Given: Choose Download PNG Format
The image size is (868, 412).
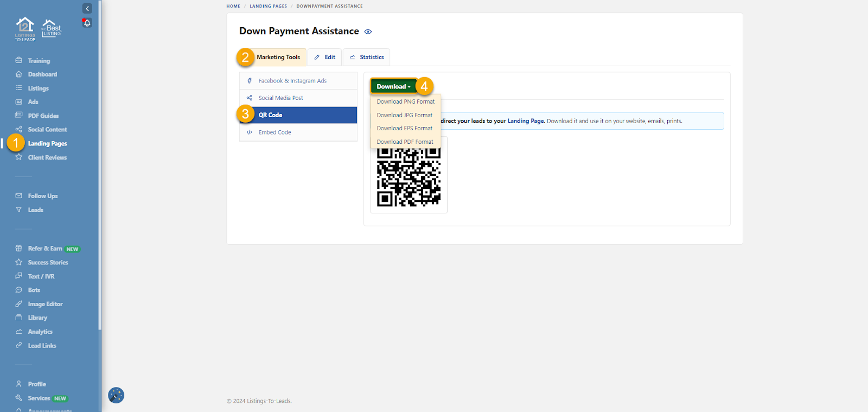Looking at the screenshot, I should coord(406,102).
